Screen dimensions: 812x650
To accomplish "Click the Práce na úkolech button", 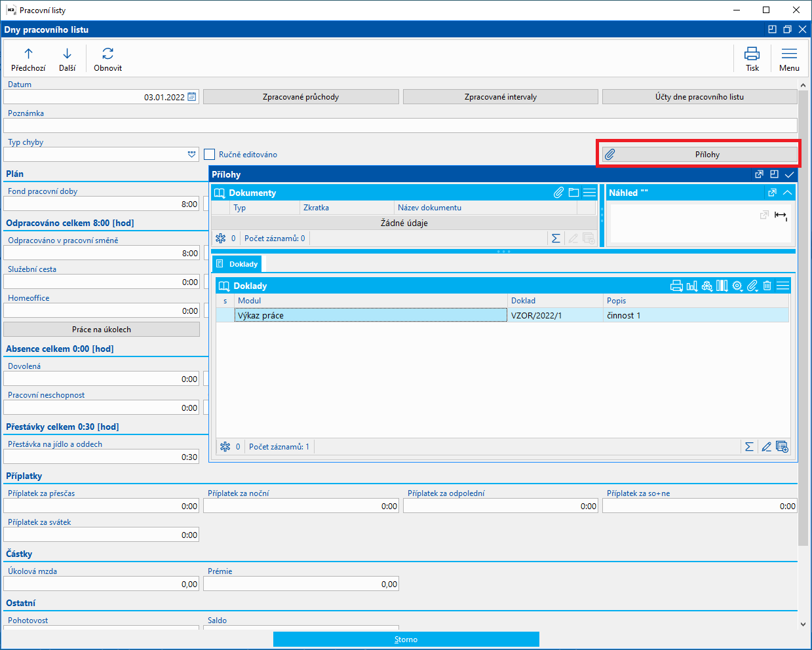I will click(102, 330).
